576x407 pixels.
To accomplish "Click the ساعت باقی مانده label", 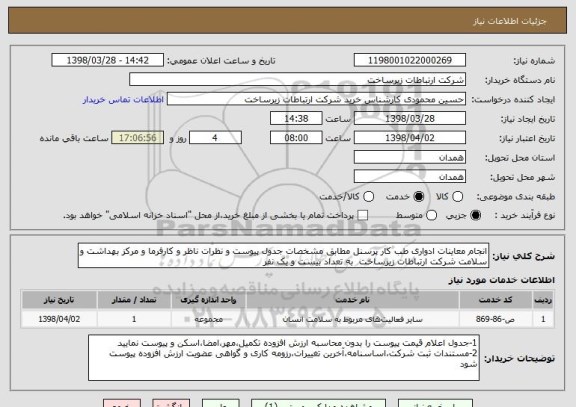I will pos(74,138).
